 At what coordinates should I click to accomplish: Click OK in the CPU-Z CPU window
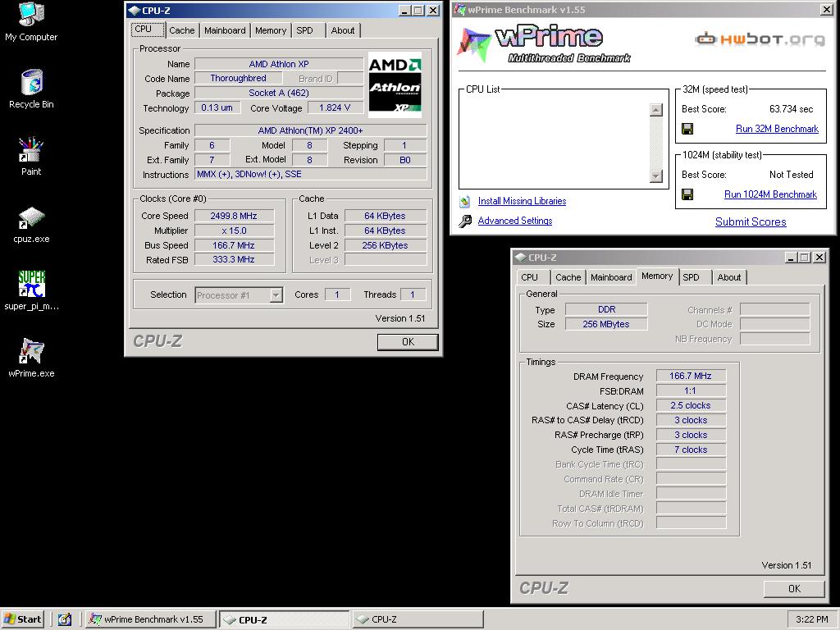408,342
